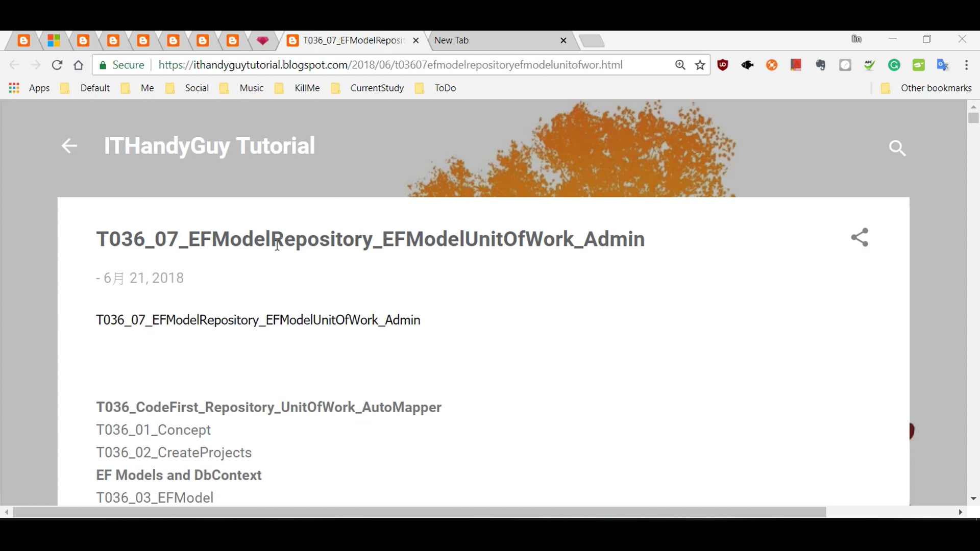Click the Google Translate extension icon
Screen dimensions: 980x551
pyautogui.click(x=943, y=65)
